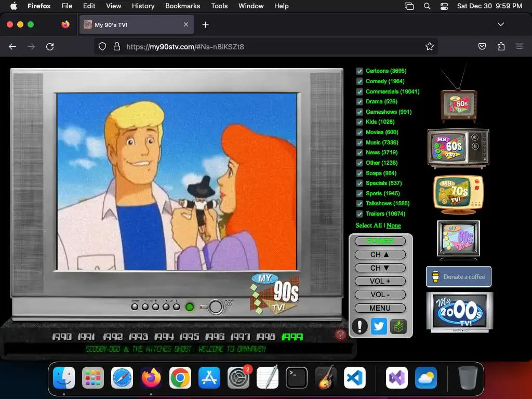The height and width of the screenshot is (399, 532).
Task: Open the Bookmarks menu
Action: pyautogui.click(x=182, y=6)
